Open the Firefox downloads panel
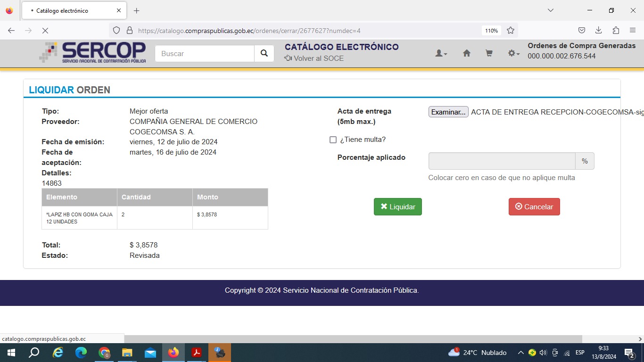 click(x=598, y=31)
